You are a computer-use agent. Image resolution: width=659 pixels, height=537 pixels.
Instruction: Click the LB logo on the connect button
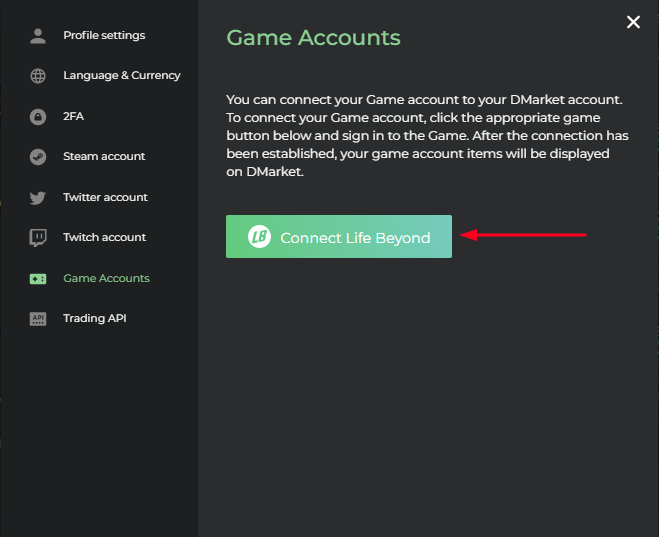259,237
